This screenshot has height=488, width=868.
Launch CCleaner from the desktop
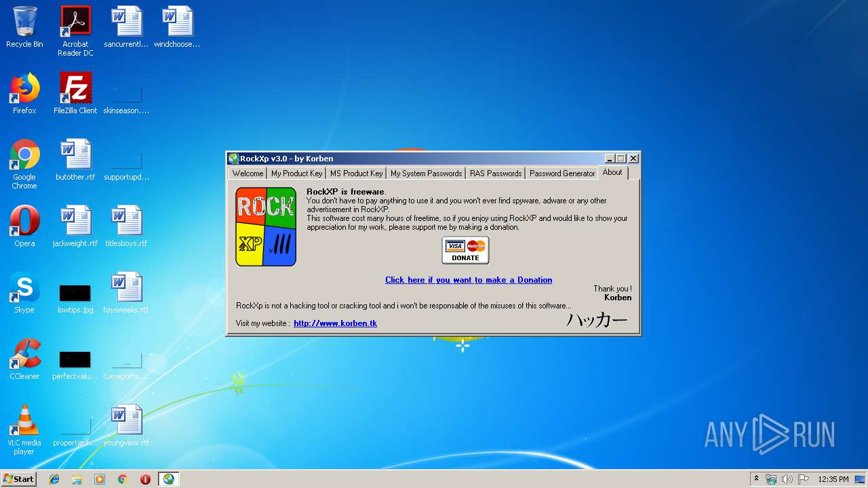(24, 359)
